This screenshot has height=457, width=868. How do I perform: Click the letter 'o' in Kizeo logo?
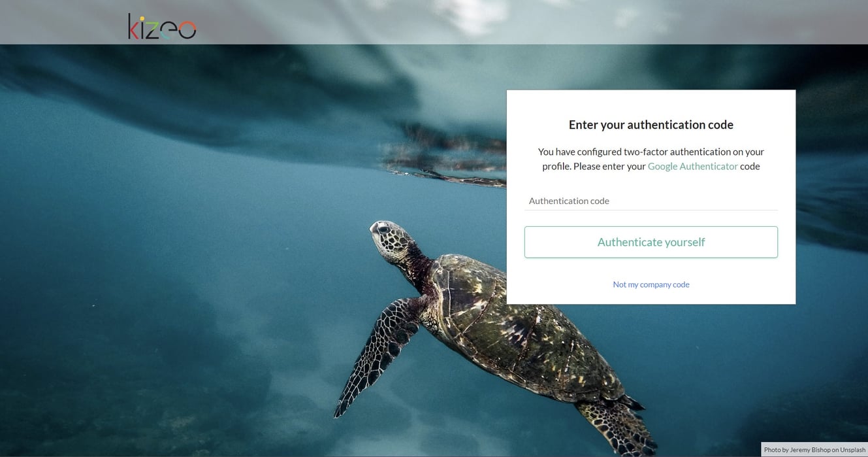click(x=186, y=30)
